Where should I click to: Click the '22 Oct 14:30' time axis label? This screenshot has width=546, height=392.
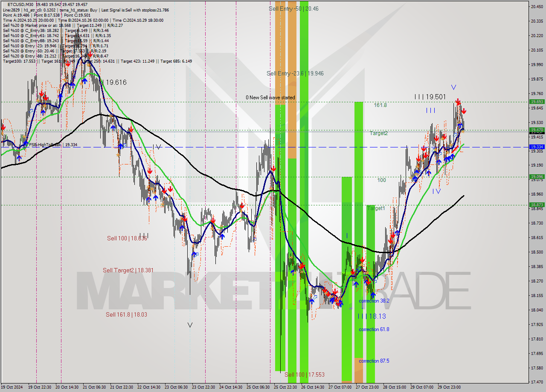tap(149, 387)
